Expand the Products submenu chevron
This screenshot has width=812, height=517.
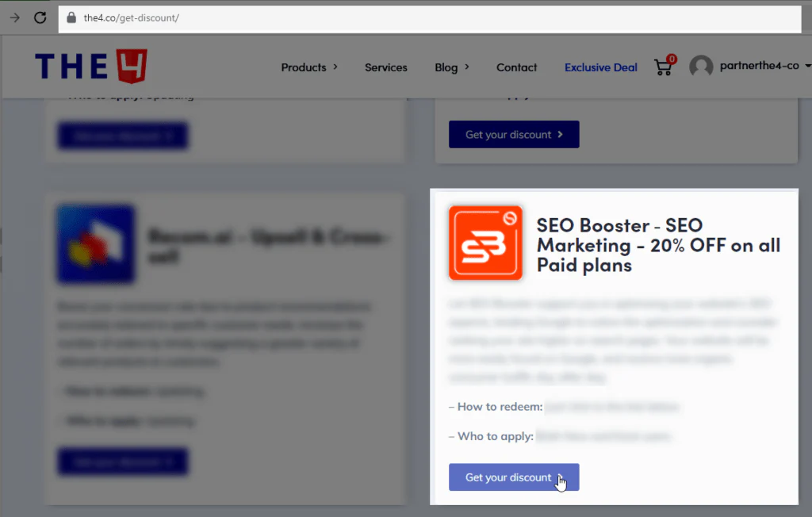tap(335, 67)
